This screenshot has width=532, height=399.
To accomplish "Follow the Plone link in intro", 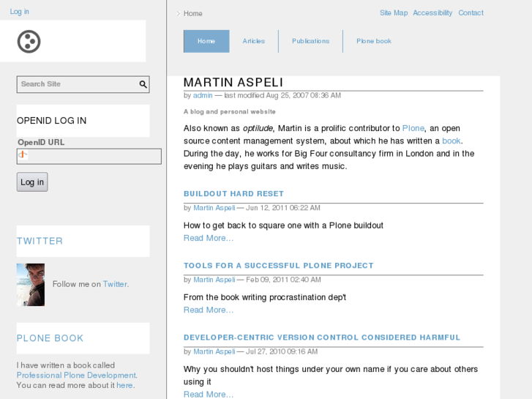I will pos(413,128).
